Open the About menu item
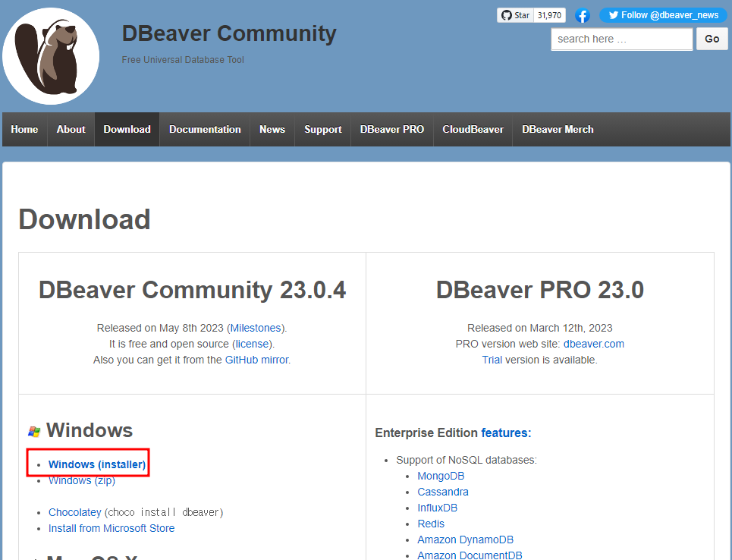This screenshot has height=560, width=732. pyautogui.click(x=71, y=129)
